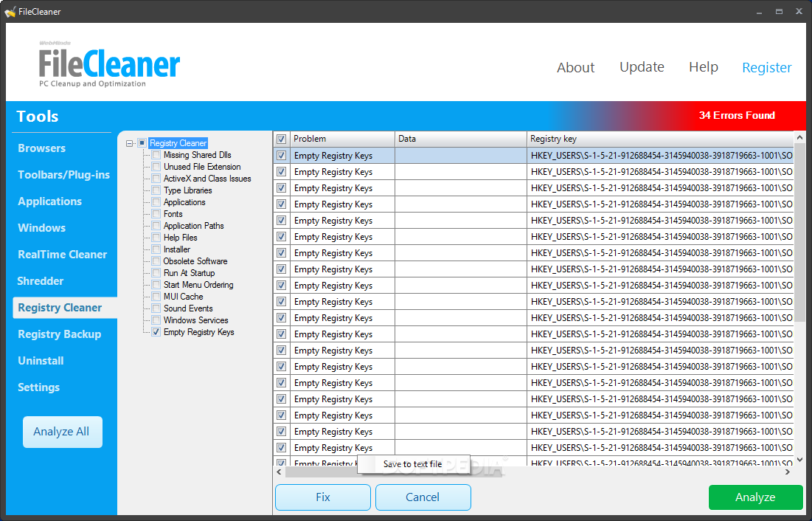Click the 34 Errors Found status
The image size is (812, 521).
(737, 116)
